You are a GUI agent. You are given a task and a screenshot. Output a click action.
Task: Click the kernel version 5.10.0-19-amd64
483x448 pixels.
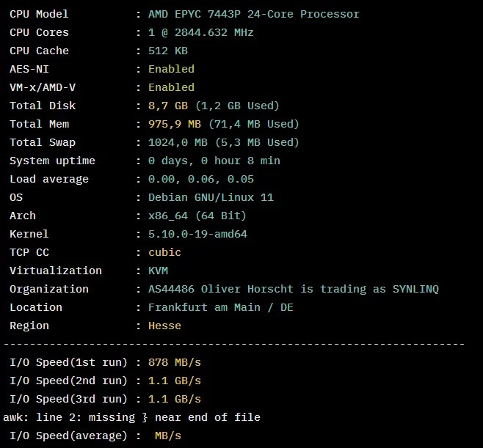(197, 234)
